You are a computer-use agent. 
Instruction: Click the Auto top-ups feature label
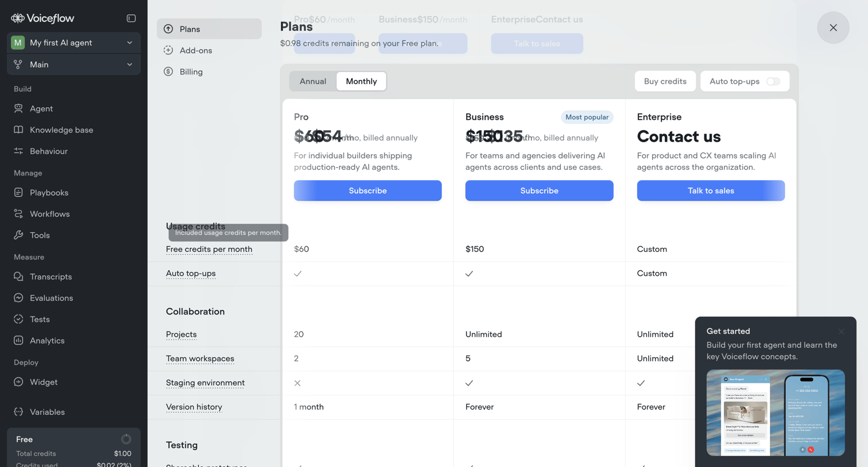pos(191,273)
